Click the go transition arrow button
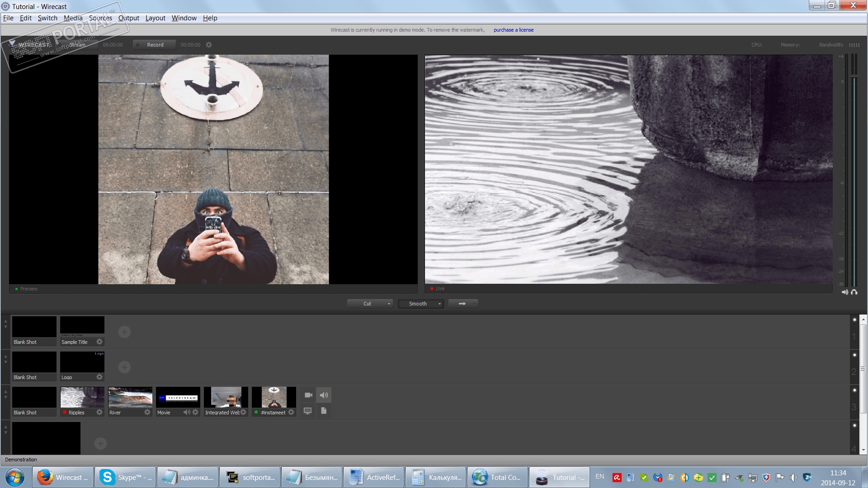868x488 pixels. pos(462,304)
